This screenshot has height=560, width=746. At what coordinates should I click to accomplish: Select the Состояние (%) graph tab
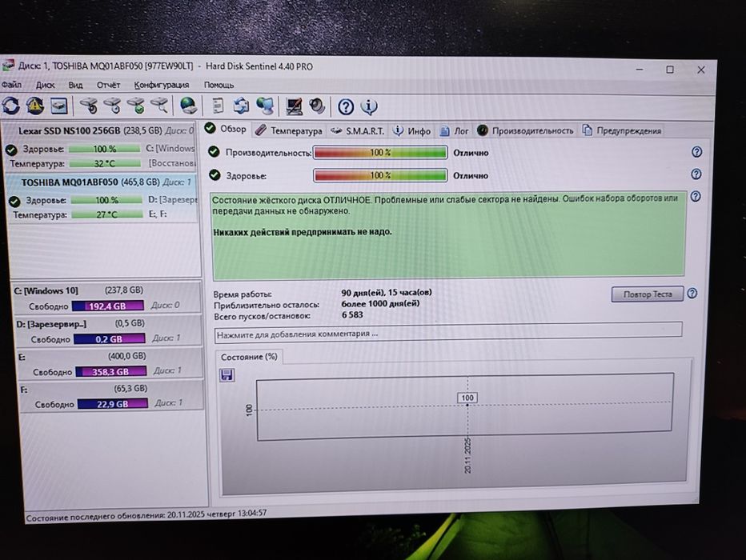coord(249,357)
